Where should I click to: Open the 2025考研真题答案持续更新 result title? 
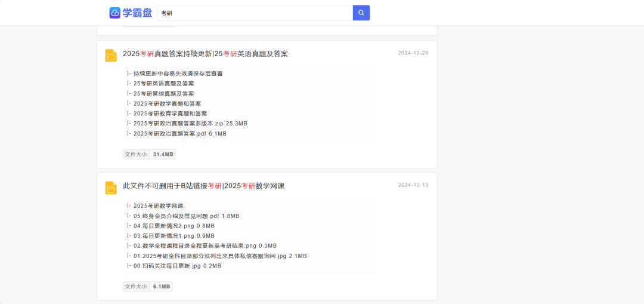click(205, 54)
